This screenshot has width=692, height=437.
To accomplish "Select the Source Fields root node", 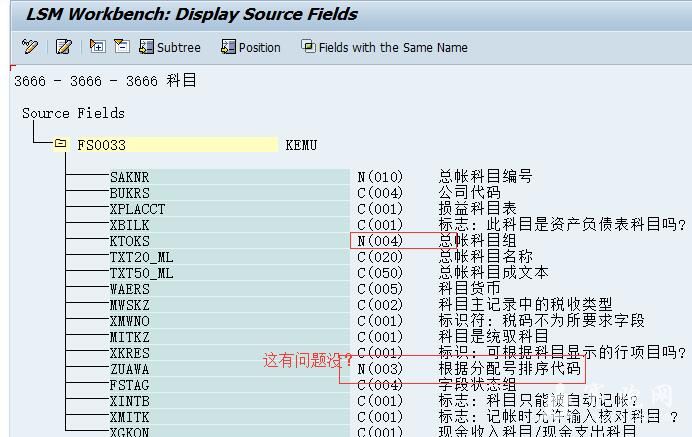I will click(73, 113).
